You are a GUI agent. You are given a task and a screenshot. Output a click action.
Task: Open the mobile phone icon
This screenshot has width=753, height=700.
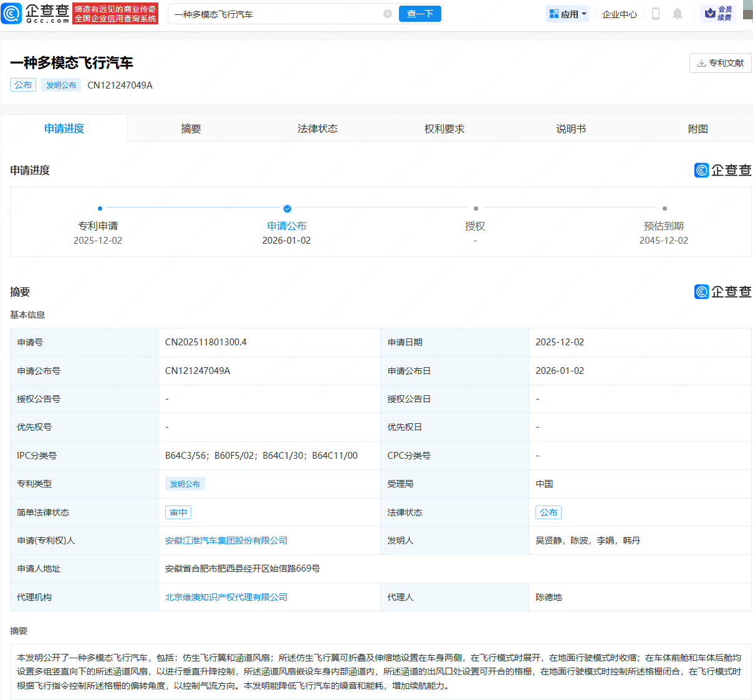655,14
